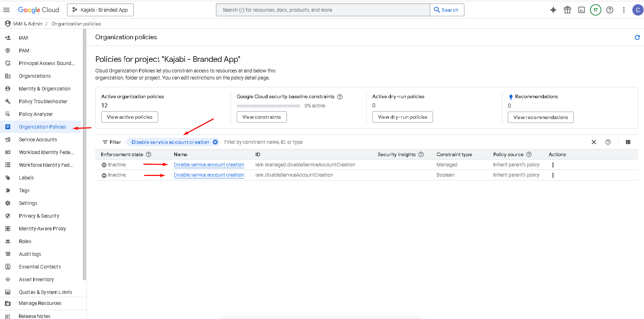Open Policy Analyzer in sidebar

(x=41, y=114)
